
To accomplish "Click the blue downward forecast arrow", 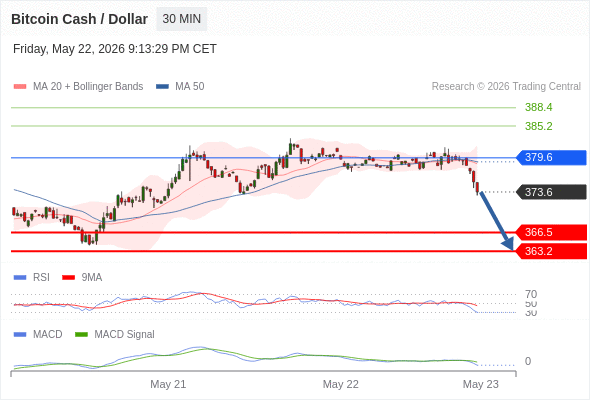I will click(x=496, y=221).
